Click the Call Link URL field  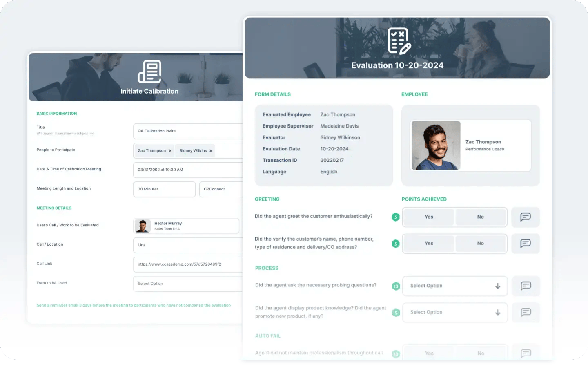coord(188,264)
